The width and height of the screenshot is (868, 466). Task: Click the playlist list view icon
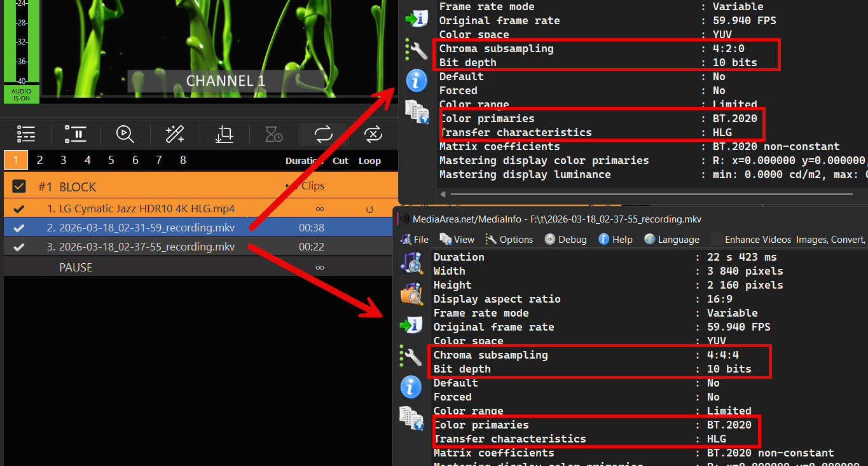(x=26, y=134)
